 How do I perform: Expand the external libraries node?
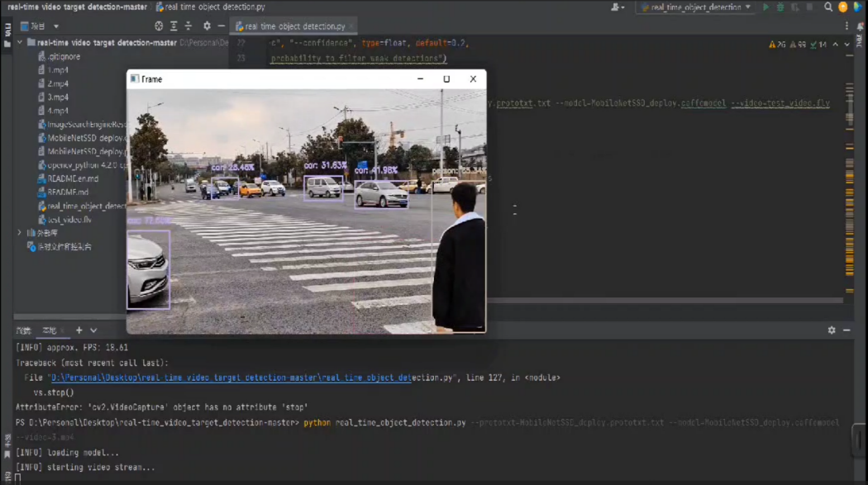(x=20, y=233)
